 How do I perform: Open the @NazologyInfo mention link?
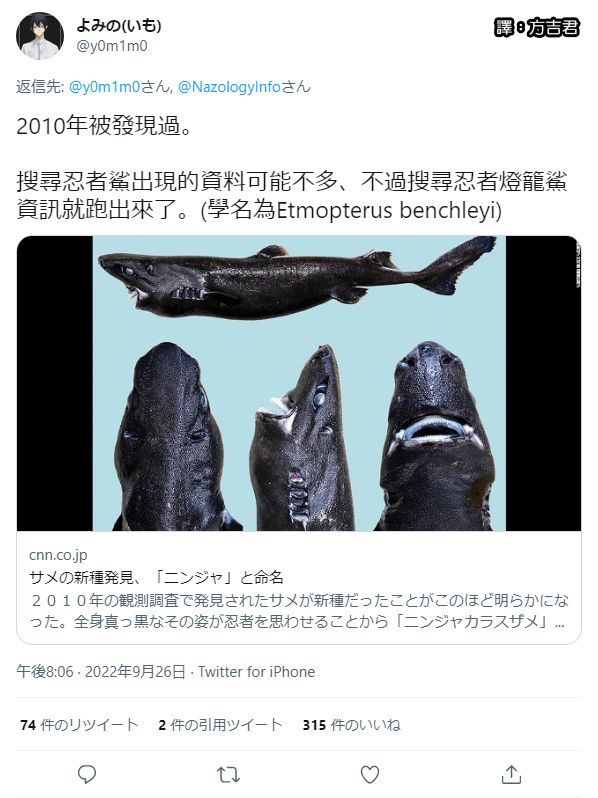pos(229,87)
